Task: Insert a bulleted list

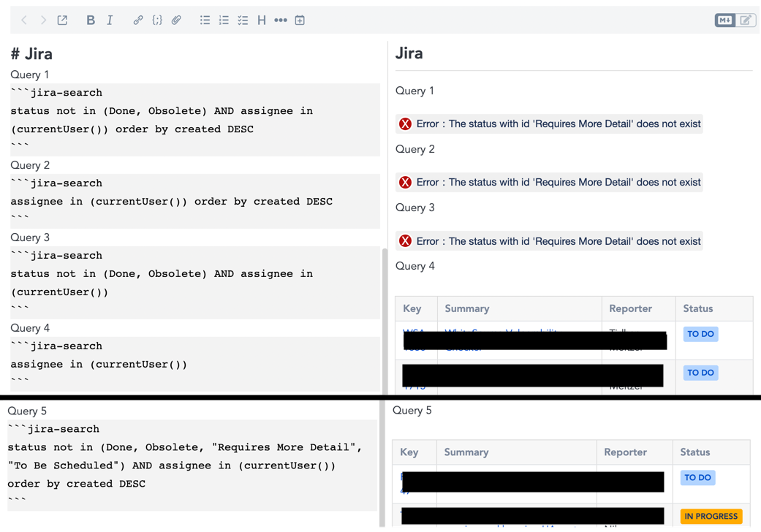Action: point(205,20)
